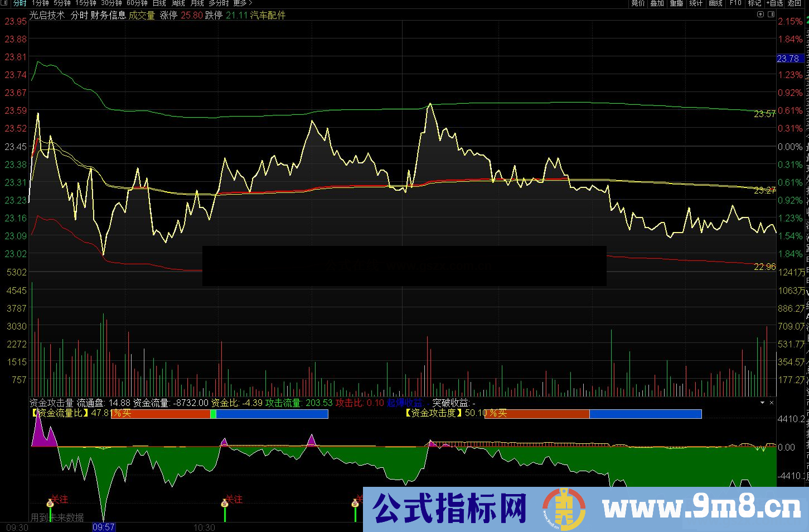Image resolution: width=809 pixels, height=532 pixels.
Task: Click the up-arrow icon above the chart
Action: coord(761,14)
